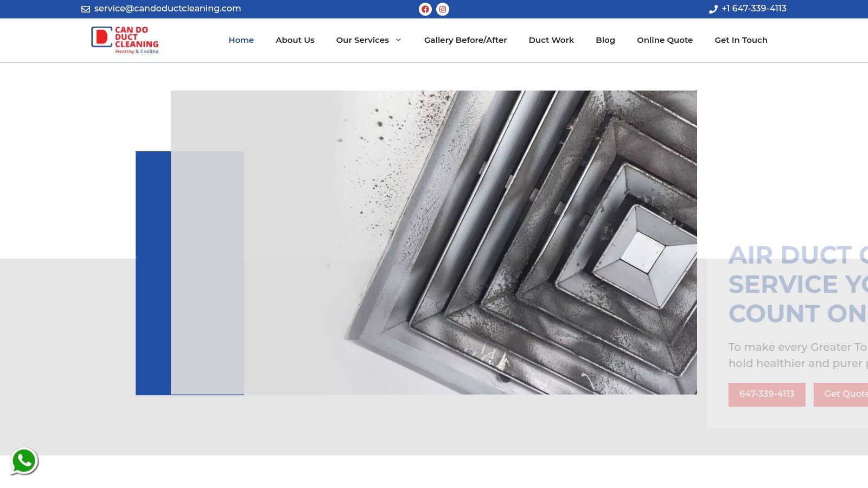Navigate to Duct Work page
Viewport: 868px width, 488px height.
coord(551,40)
